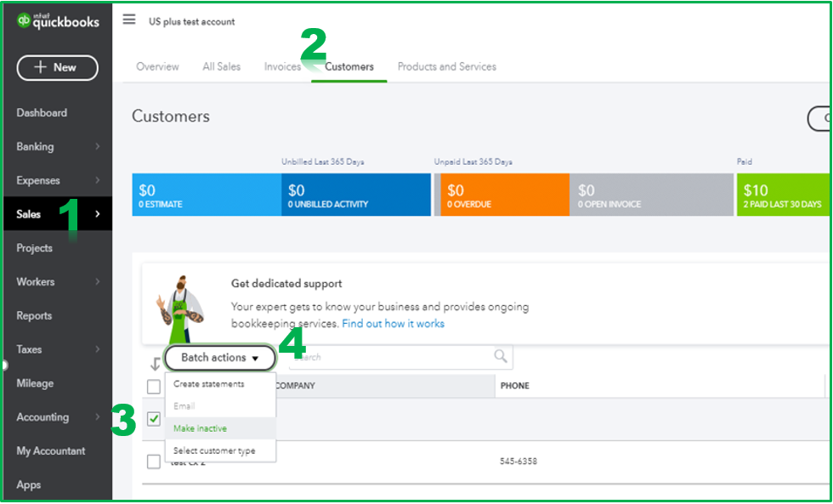Screen dimensions: 833x504
Task: Open Expenses in the sidebar
Action: point(38,180)
